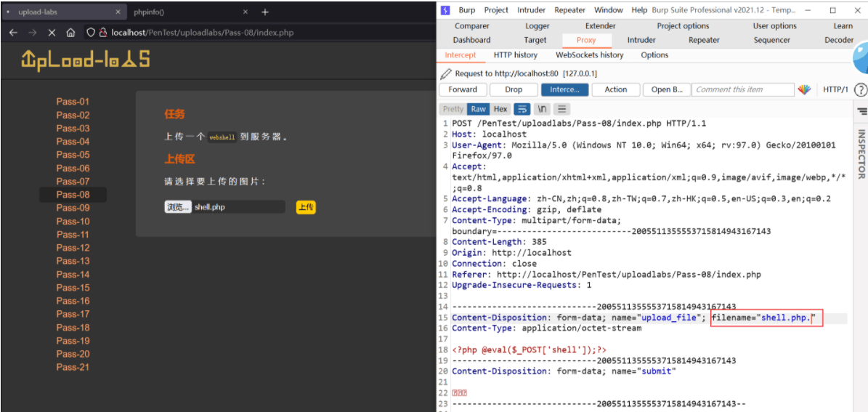Open the Proxy Options sub-tab
Viewport: 868px width, 412px height.
click(x=654, y=54)
